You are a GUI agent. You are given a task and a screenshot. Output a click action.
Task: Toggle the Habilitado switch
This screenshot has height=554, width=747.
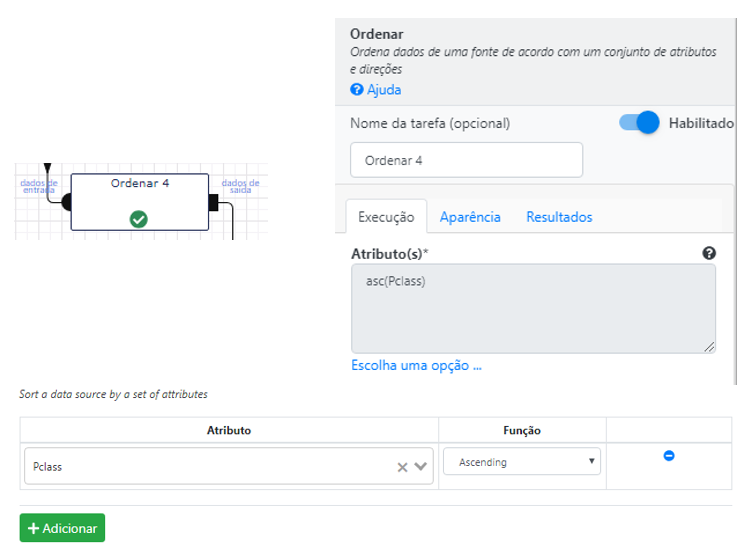(639, 123)
